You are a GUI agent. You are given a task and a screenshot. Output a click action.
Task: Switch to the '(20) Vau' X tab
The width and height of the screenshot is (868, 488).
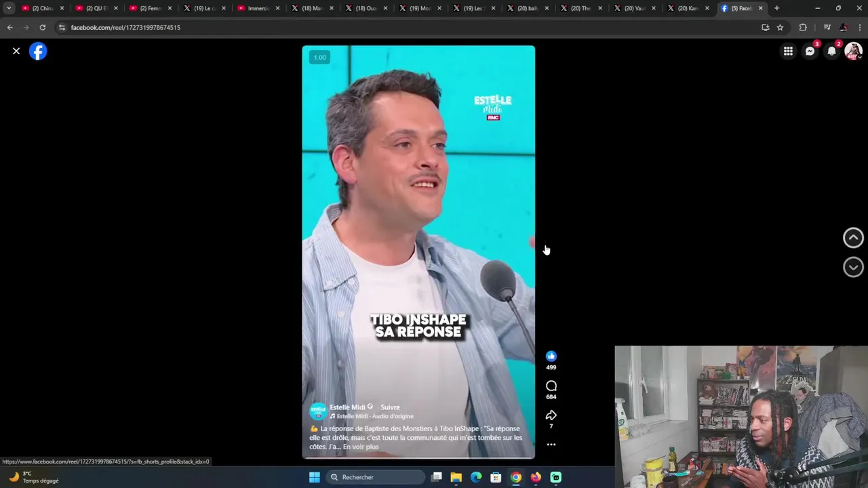(x=634, y=8)
